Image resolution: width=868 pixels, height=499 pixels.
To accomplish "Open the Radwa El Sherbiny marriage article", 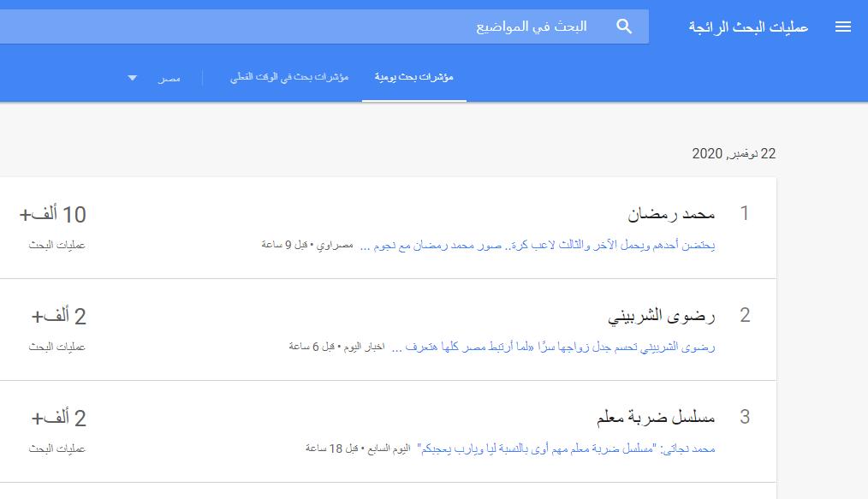I will 554,347.
